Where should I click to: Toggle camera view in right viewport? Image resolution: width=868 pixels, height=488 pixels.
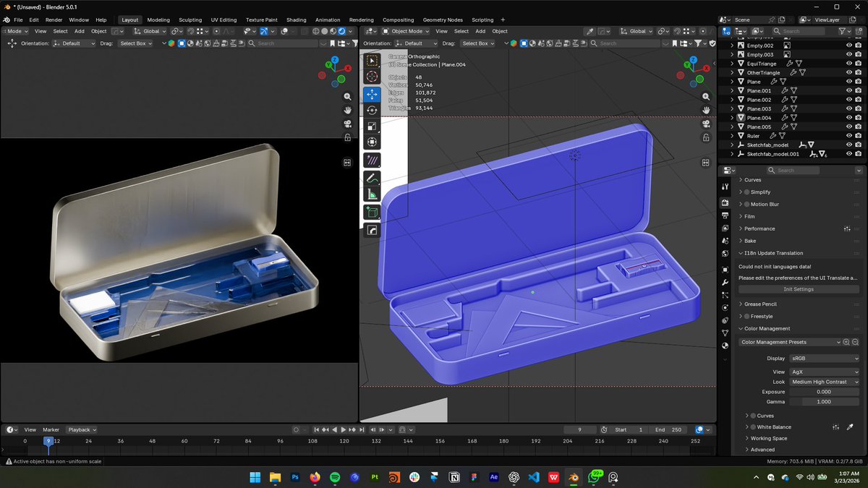point(706,124)
